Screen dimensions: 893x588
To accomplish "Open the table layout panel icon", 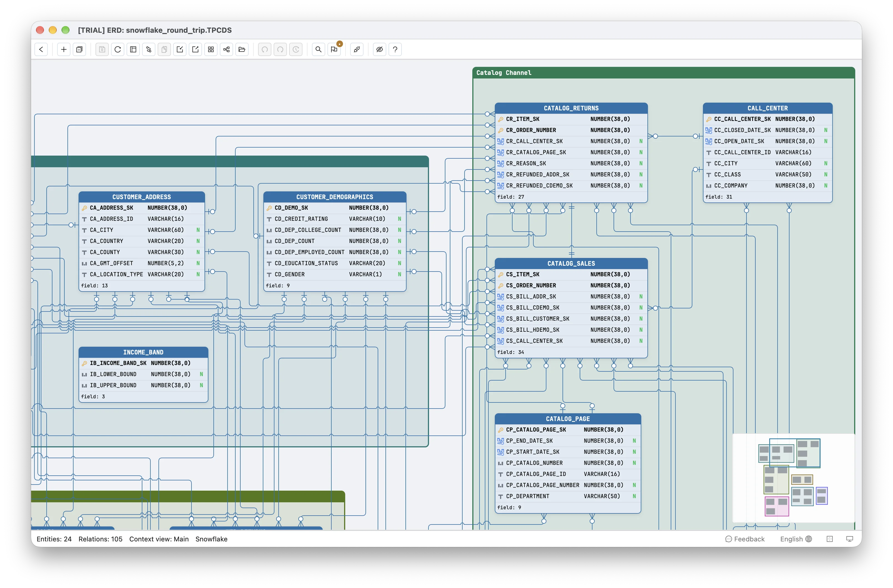I will [x=133, y=49].
